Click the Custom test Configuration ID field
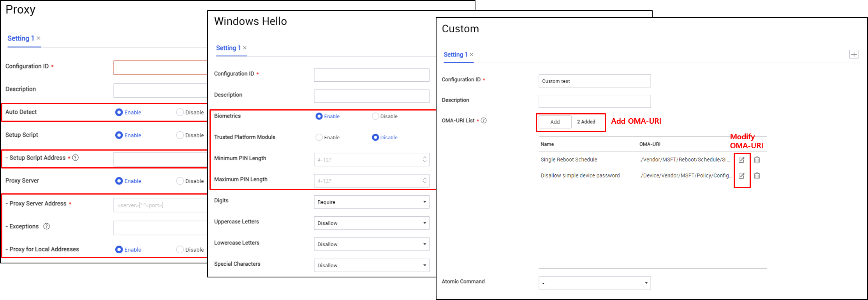The width and height of the screenshot is (868, 300). pos(595,81)
